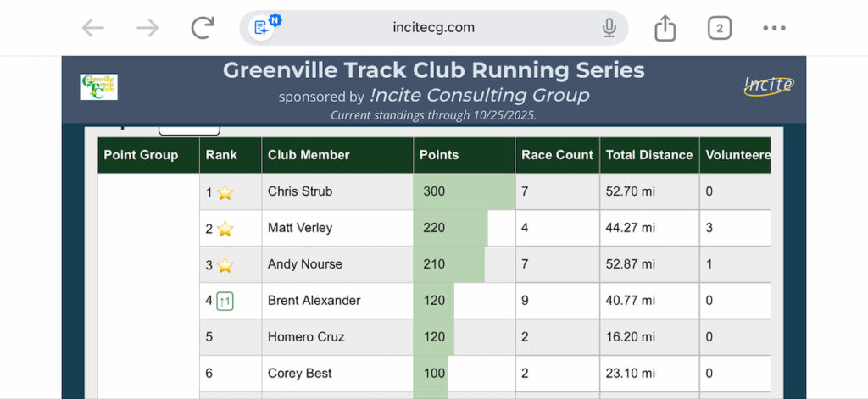Click the Club Member column header
Image resolution: width=868 pixels, height=399 pixels.
click(309, 155)
